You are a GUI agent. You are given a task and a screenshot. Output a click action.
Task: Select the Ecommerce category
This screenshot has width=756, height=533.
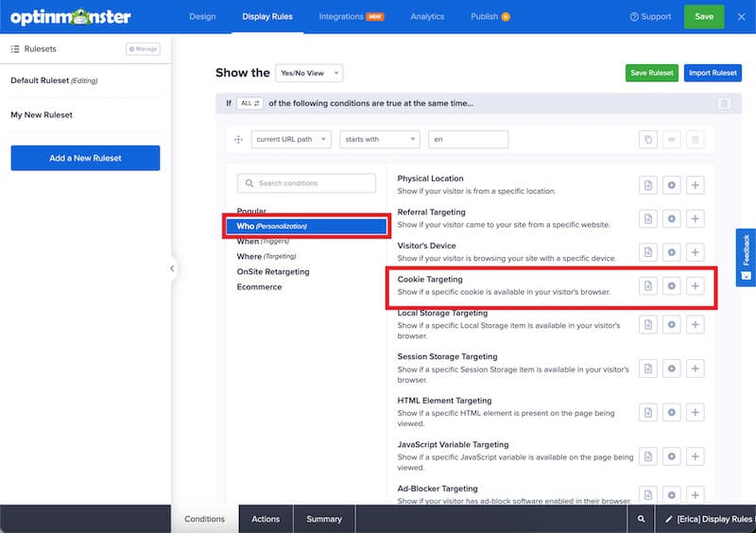point(259,287)
